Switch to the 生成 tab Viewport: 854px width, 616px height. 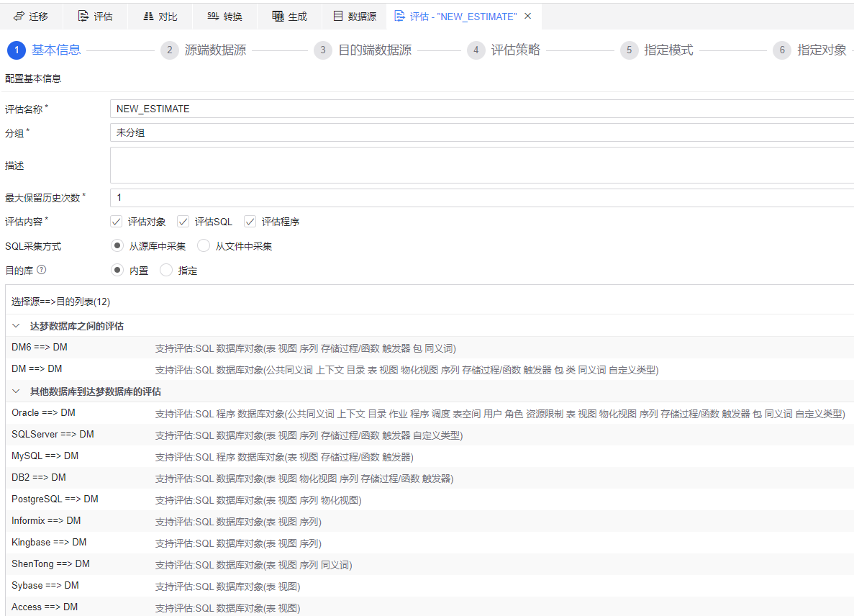[x=290, y=17]
